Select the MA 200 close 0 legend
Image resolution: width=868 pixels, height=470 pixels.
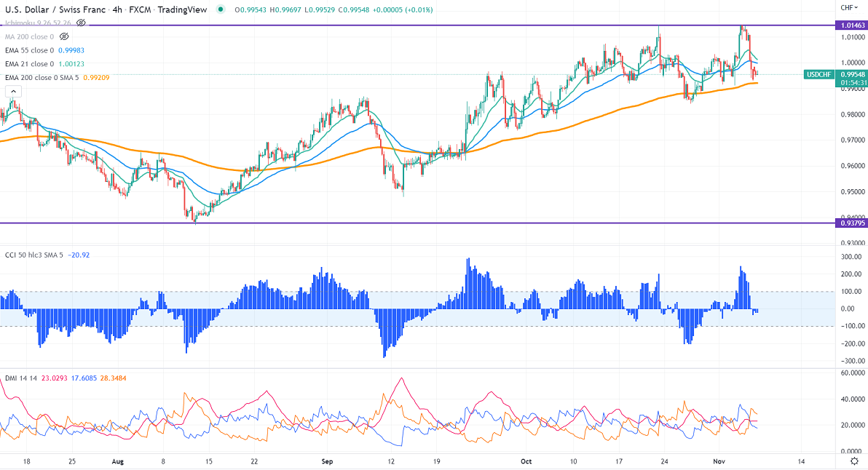click(x=29, y=36)
